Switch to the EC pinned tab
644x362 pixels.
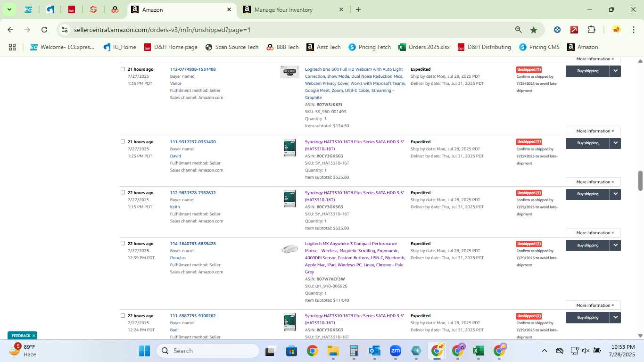(x=28, y=9)
